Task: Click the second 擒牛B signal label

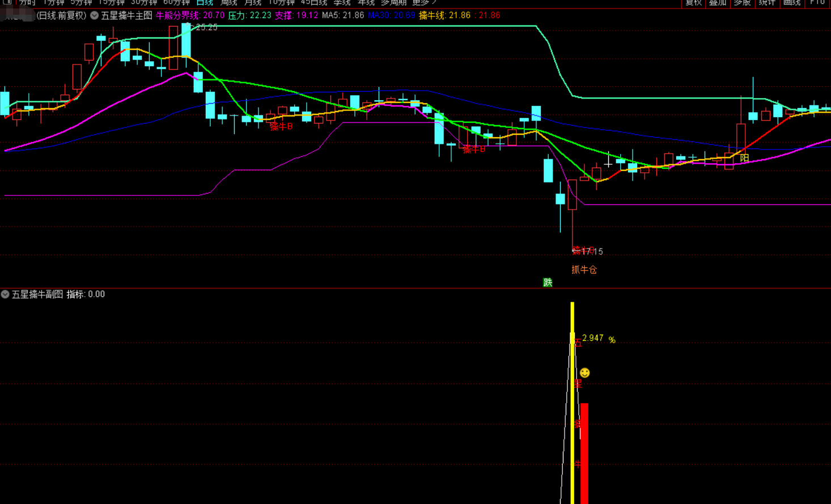Action: click(x=474, y=150)
